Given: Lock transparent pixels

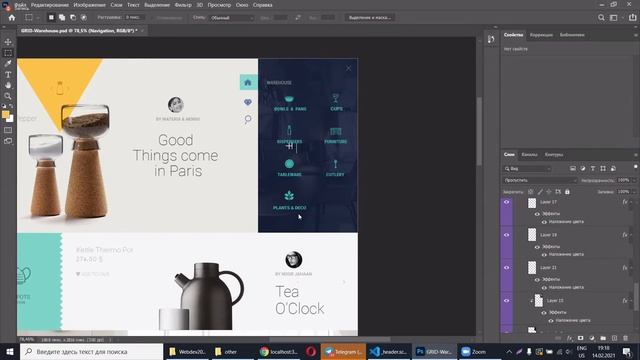Looking at the screenshot, I should [x=530, y=191].
